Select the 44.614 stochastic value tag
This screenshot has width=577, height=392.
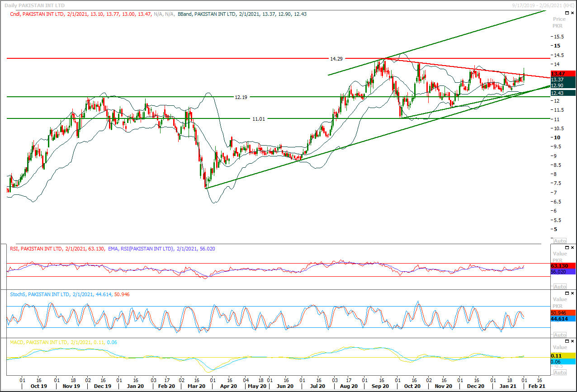(x=563, y=319)
